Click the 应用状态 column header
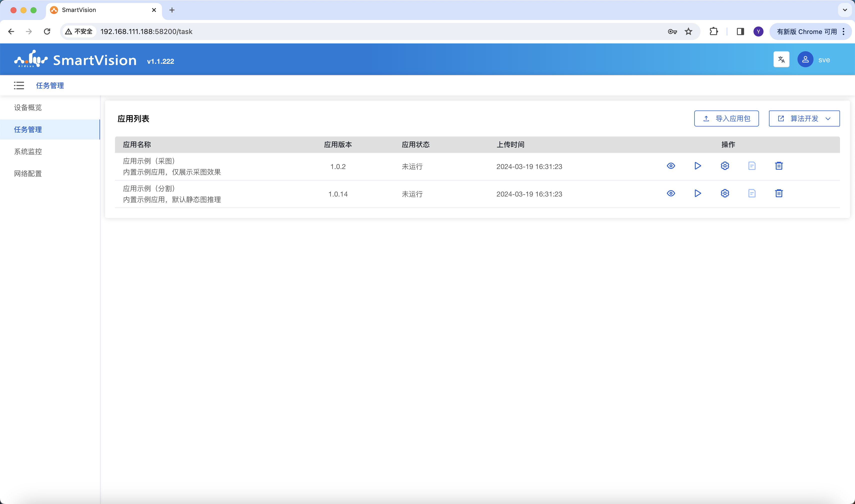855x504 pixels. point(415,144)
